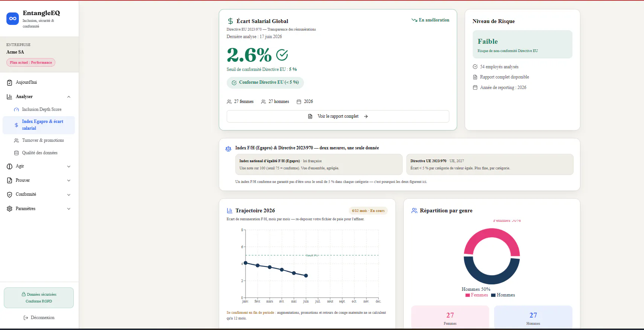644x330 pixels.
Task: Open Qualité des données page
Action: (x=39, y=153)
